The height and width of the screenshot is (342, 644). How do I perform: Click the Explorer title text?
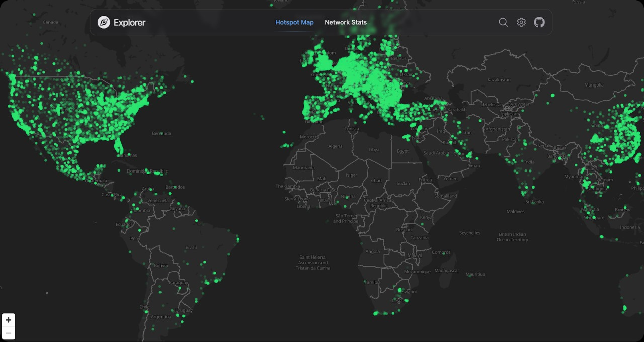pyautogui.click(x=129, y=22)
